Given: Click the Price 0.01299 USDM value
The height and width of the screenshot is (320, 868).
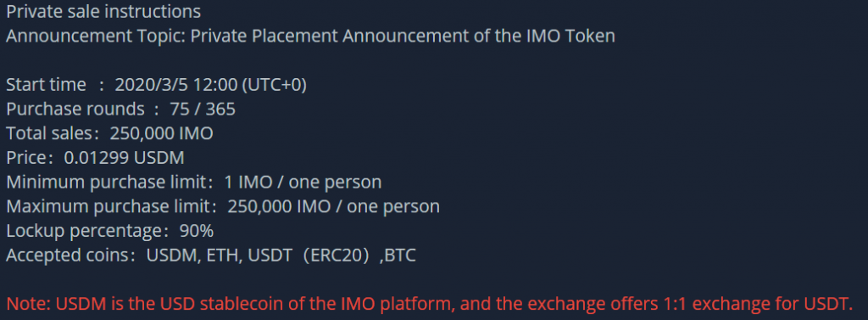Looking at the screenshot, I should point(124,158).
